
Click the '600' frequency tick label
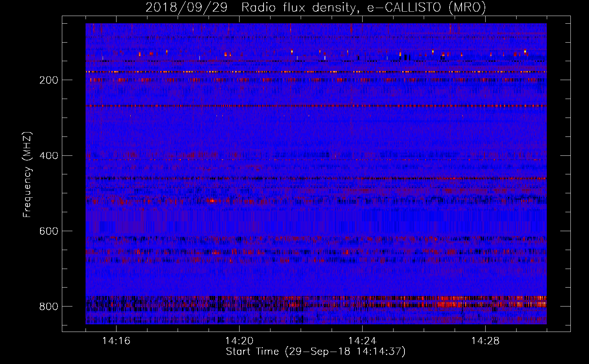tap(49, 231)
